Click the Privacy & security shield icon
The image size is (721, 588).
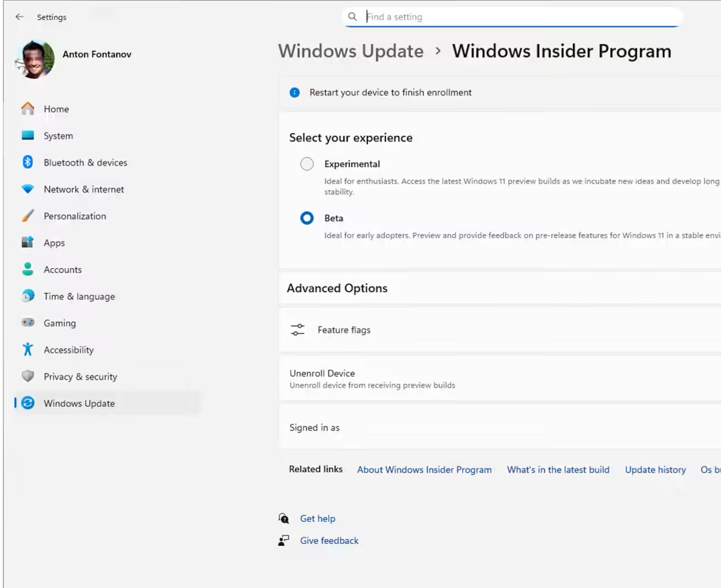[28, 377]
